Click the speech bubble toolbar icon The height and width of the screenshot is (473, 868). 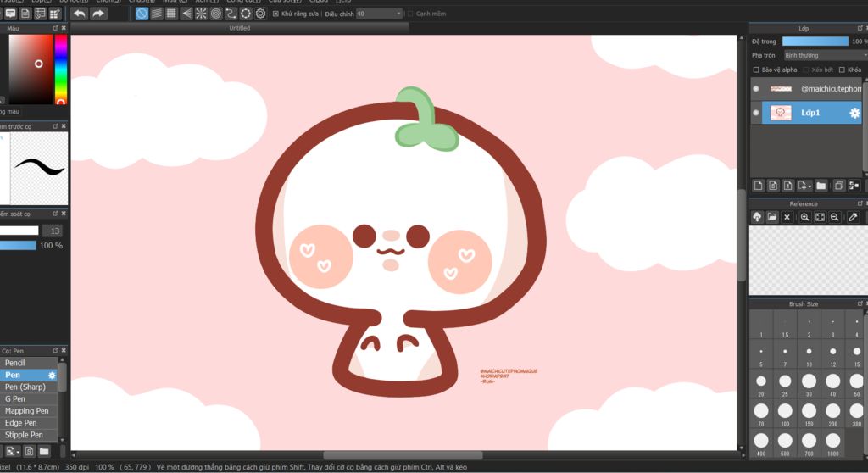[x=10, y=14]
